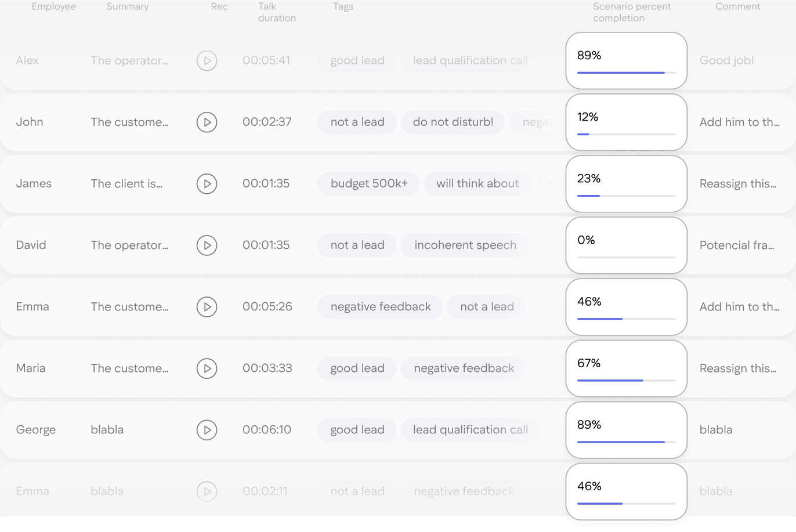The image size is (796, 532).
Task: Click talk duration 00:06:10
Action: (x=267, y=430)
